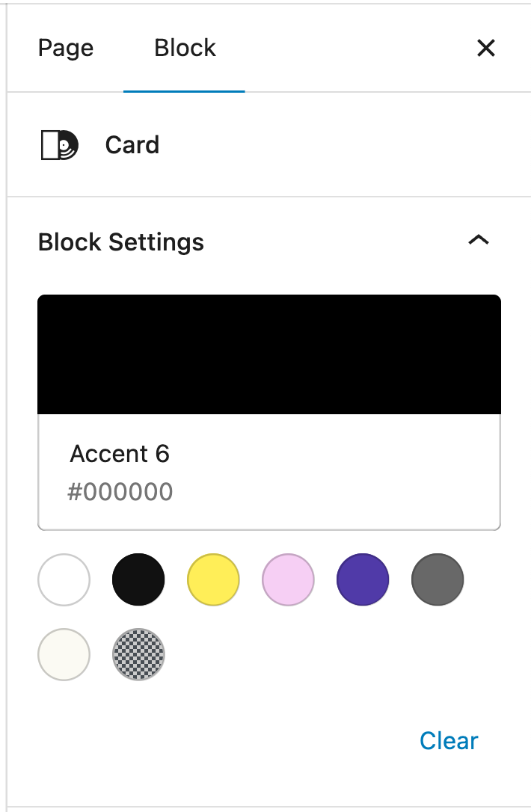Viewport: 531px width, 812px height.
Task: Click the Block Settings panel heading
Action: [x=121, y=242]
